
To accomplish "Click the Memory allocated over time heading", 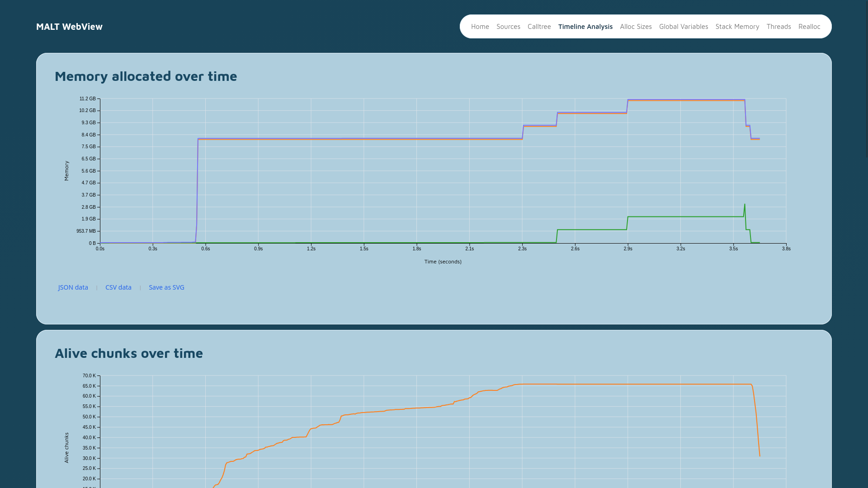I will pyautogui.click(x=146, y=76).
